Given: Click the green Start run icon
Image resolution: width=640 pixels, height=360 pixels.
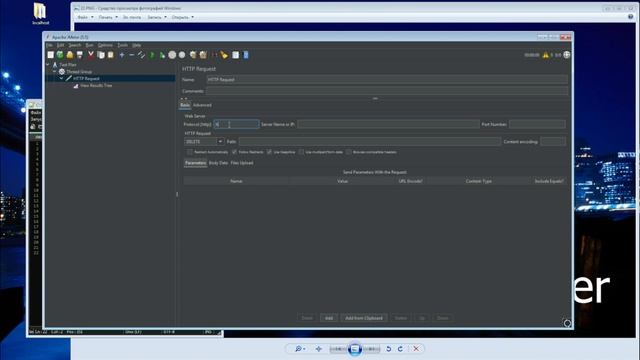Looking at the screenshot, I should click(152, 55).
